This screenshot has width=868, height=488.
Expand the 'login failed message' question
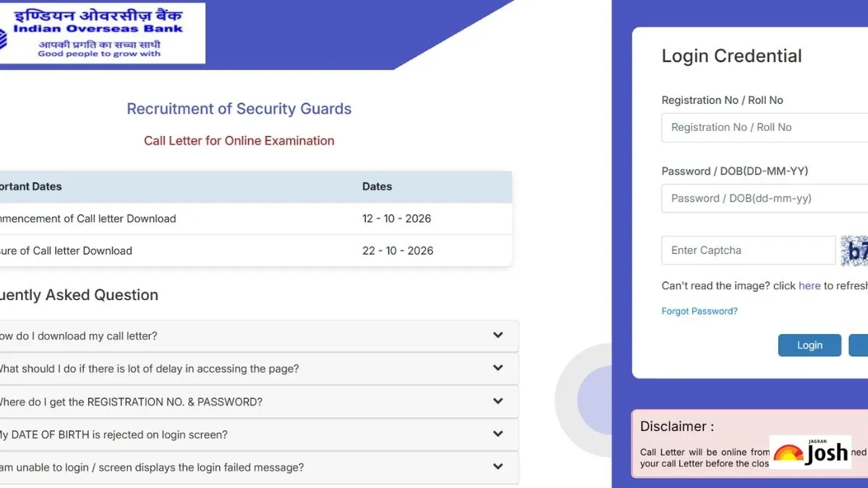(259, 467)
